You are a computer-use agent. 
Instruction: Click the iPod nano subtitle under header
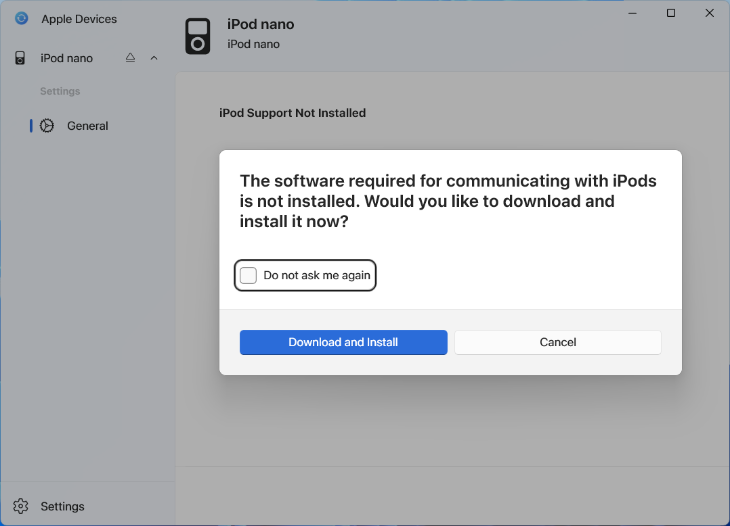253,44
